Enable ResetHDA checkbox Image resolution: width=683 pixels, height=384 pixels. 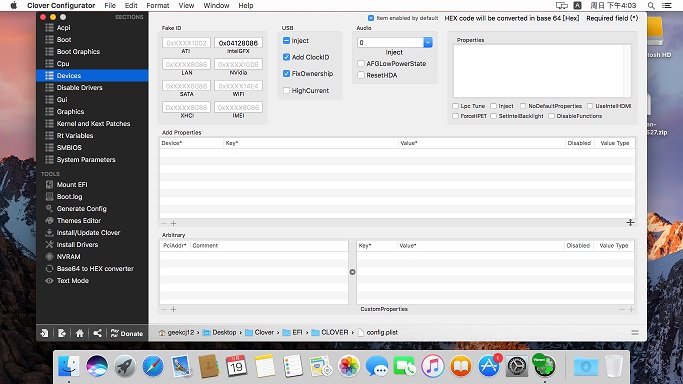(x=361, y=75)
